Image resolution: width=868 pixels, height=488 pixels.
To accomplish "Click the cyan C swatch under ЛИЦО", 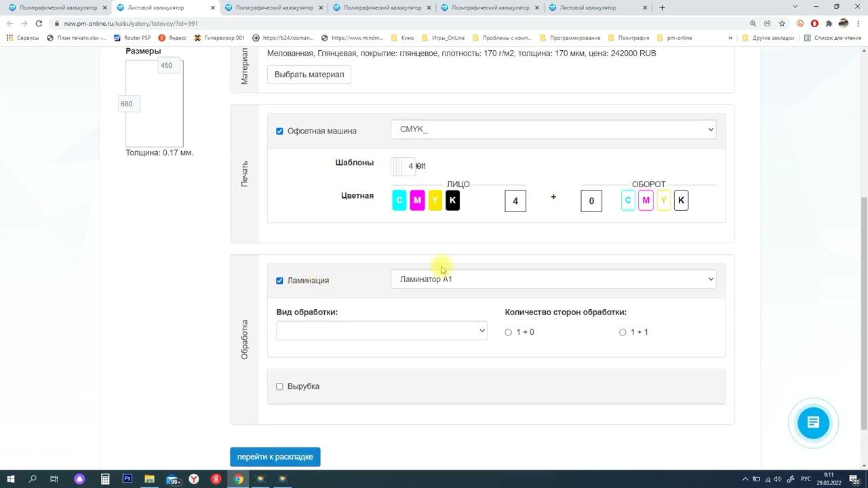I will (399, 201).
